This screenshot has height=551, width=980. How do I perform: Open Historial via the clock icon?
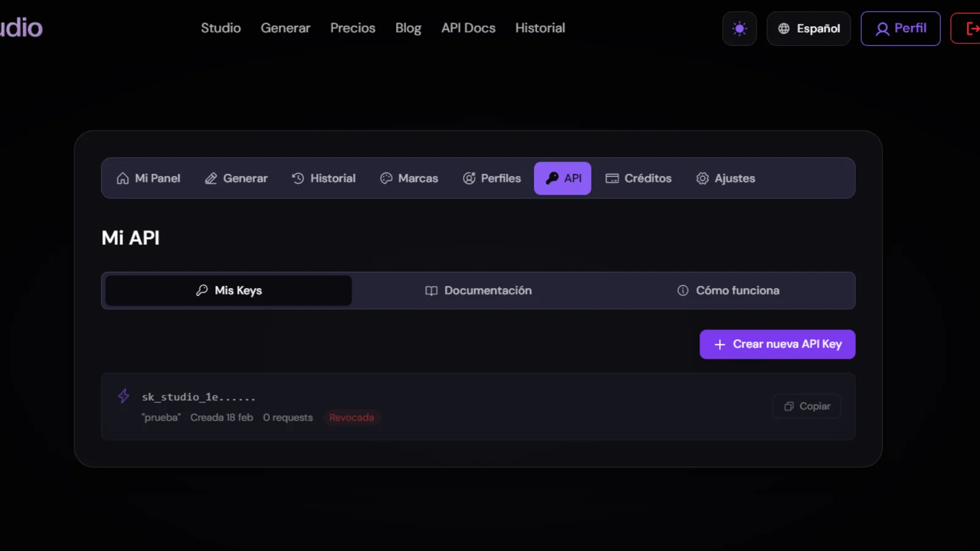click(x=298, y=178)
